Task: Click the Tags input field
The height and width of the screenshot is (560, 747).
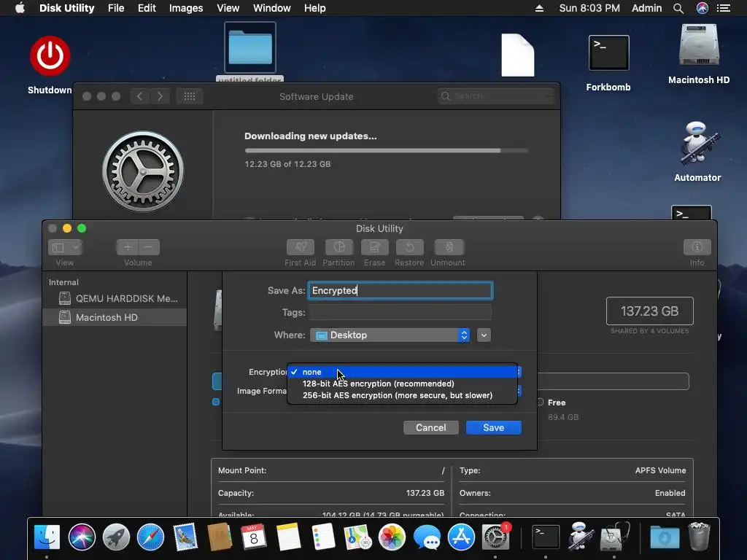Action: [400, 312]
